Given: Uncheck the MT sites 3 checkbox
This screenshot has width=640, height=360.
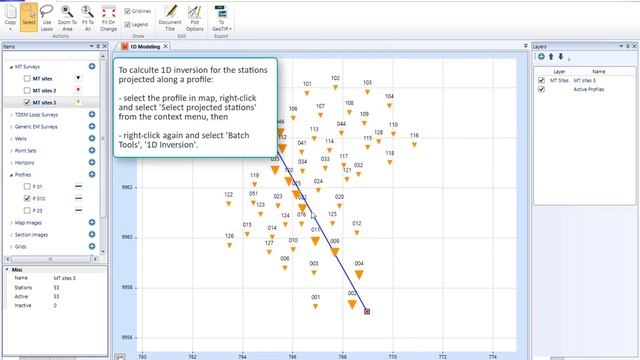Looking at the screenshot, I should [27, 102].
